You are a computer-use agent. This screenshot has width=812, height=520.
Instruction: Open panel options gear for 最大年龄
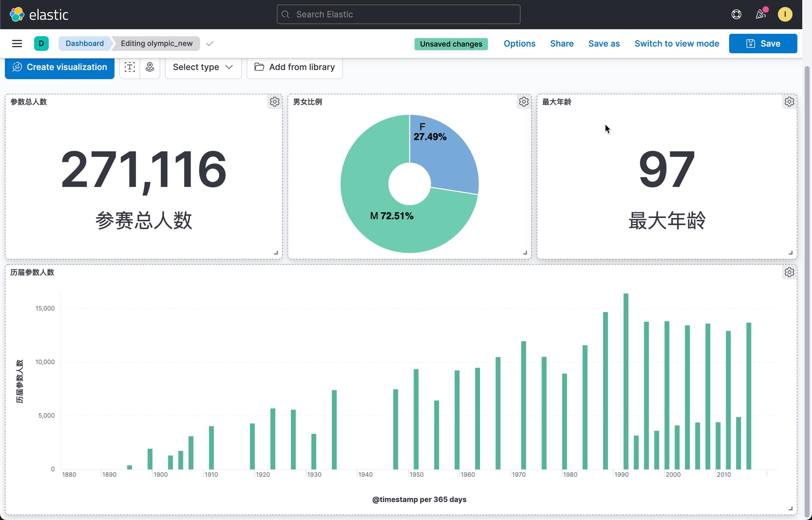(x=789, y=102)
